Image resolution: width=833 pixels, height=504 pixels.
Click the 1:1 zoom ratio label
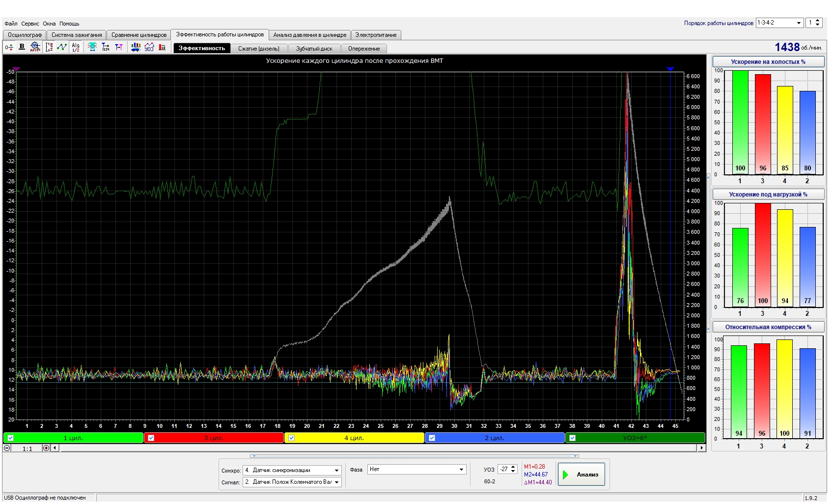[x=27, y=448]
